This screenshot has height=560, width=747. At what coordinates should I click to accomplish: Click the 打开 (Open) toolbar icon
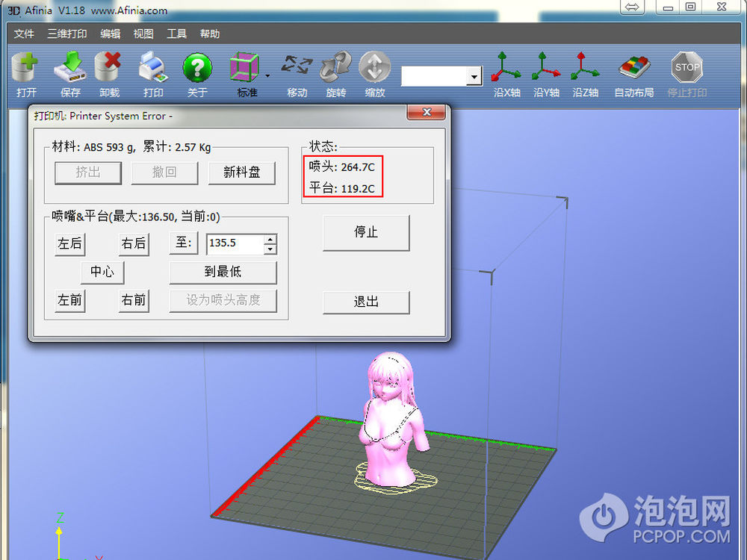click(x=25, y=68)
